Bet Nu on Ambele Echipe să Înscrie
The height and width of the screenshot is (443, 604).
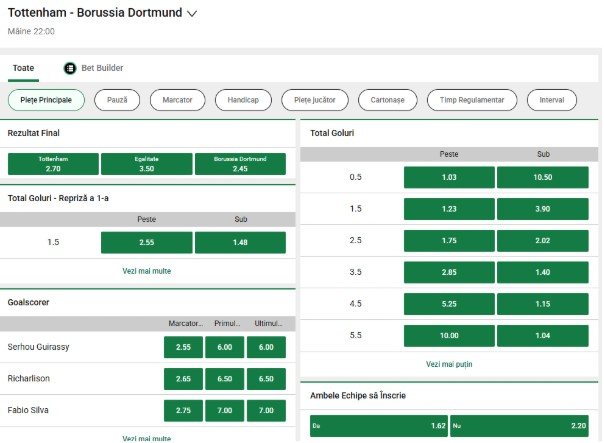(520, 426)
